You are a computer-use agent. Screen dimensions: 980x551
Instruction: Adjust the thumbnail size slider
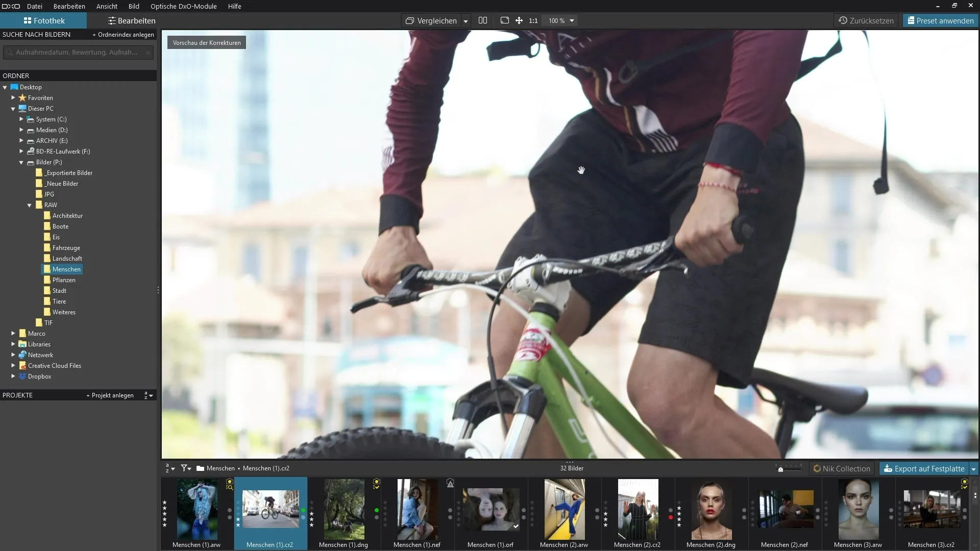pos(781,469)
